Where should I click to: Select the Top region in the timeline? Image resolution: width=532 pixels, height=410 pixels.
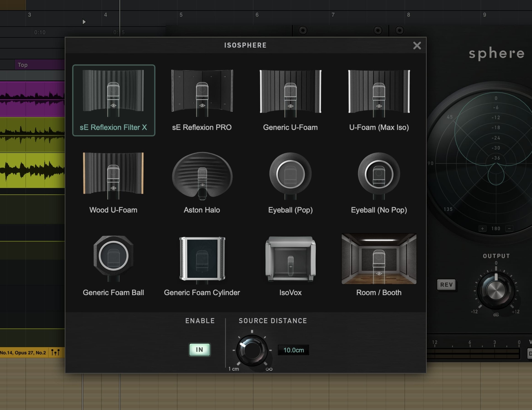pos(40,65)
